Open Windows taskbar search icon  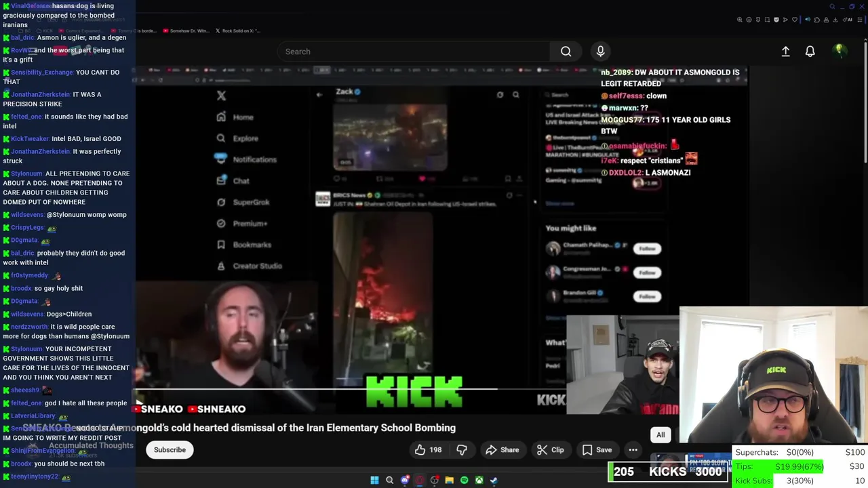tap(389, 480)
